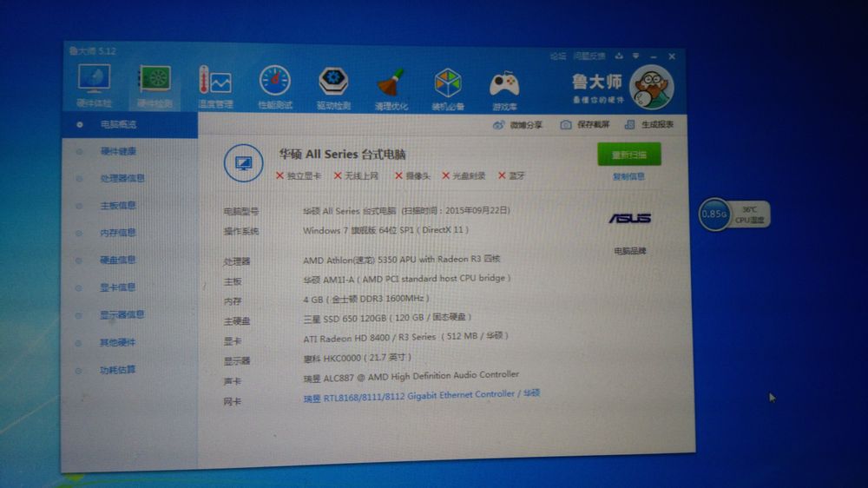The height and width of the screenshot is (488, 868).
Task: Open the Realtek RTL8168/8111/8112 network card link
Action: click(x=421, y=396)
